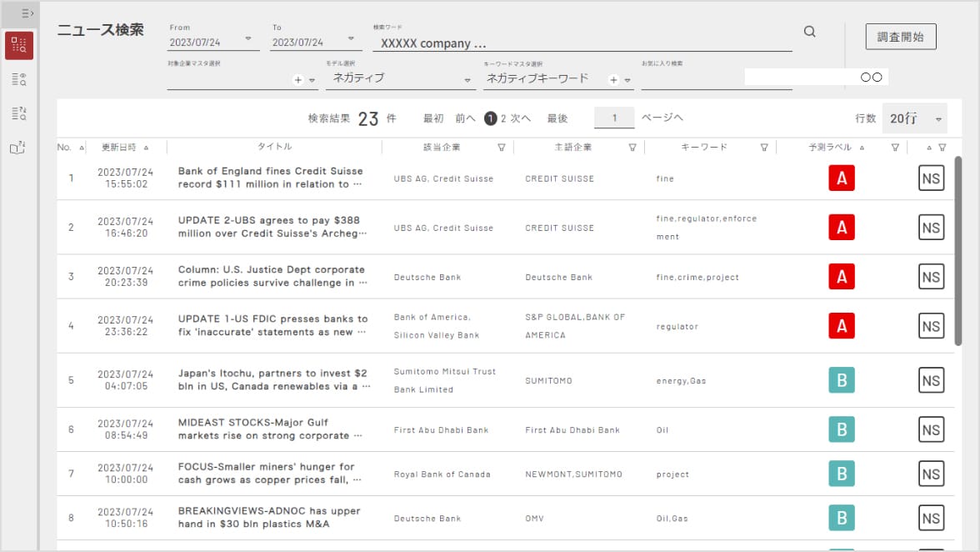Focus the page number input box
This screenshot has height=552, width=980.
coord(614,118)
